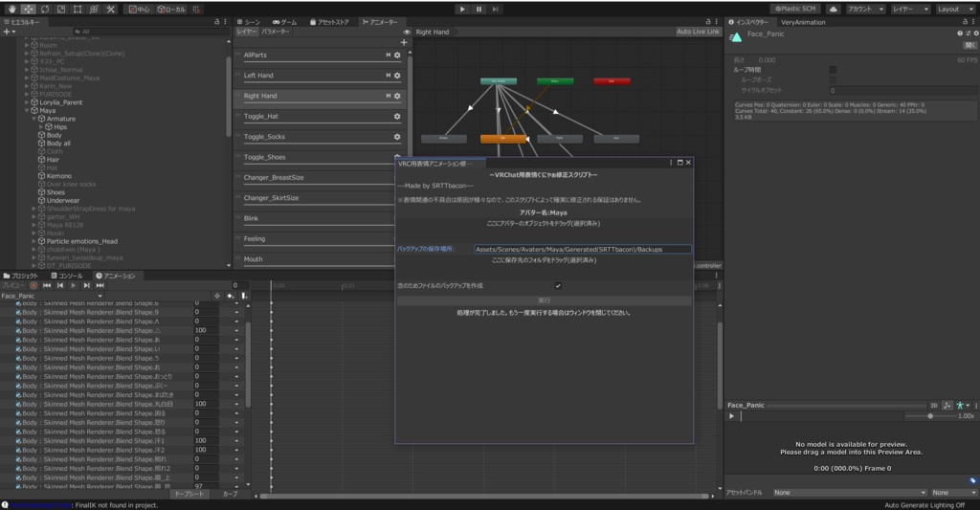Viewport: 980px width, 510px height.
Task: Select the Rect transform tool
Action: click(x=78, y=10)
